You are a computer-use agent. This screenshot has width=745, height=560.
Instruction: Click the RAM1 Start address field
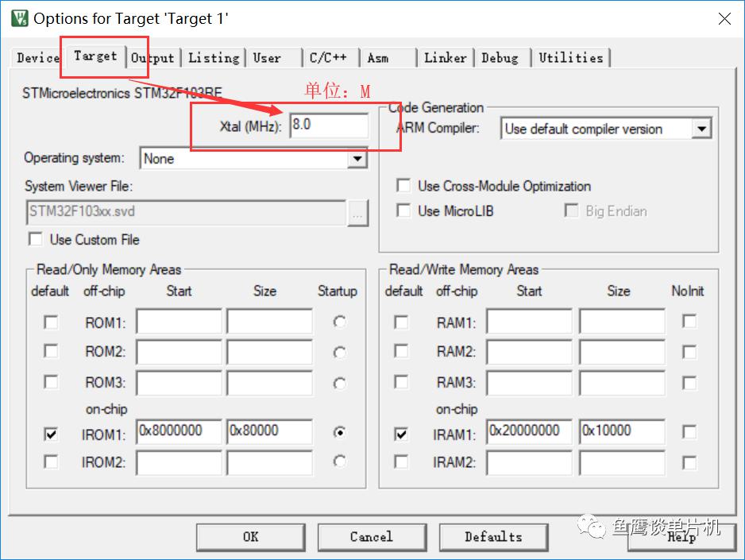click(529, 322)
